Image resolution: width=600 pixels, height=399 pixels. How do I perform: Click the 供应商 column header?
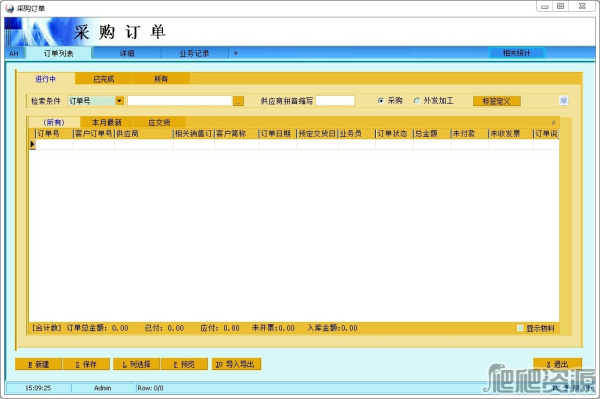click(x=144, y=134)
